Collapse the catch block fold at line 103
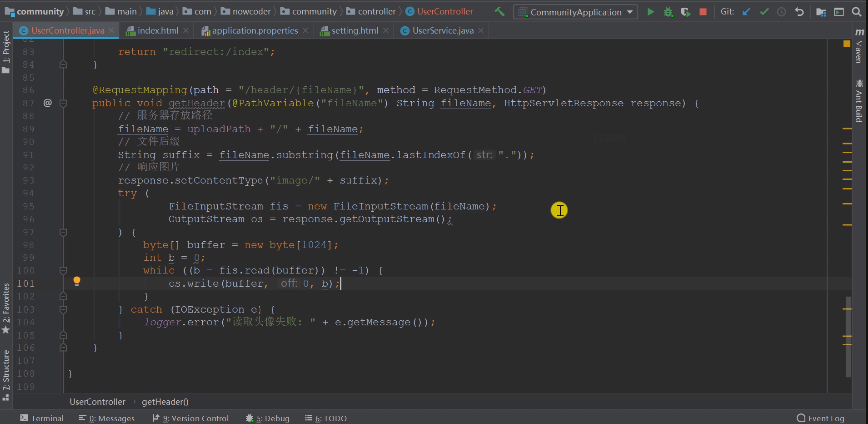This screenshot has height=424, width=868. pos(63,310)
